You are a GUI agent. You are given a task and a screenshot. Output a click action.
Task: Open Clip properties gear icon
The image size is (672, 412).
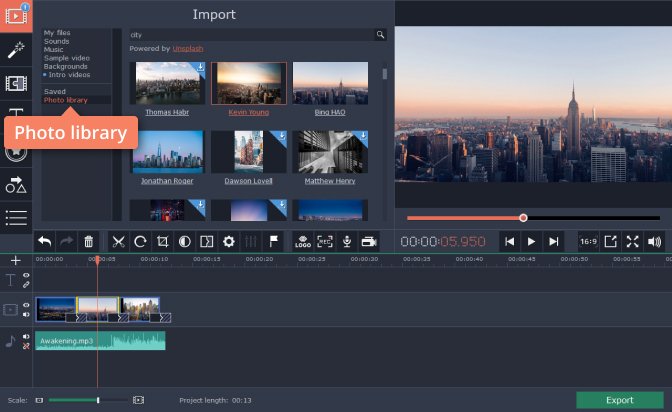tap(229, 242)
